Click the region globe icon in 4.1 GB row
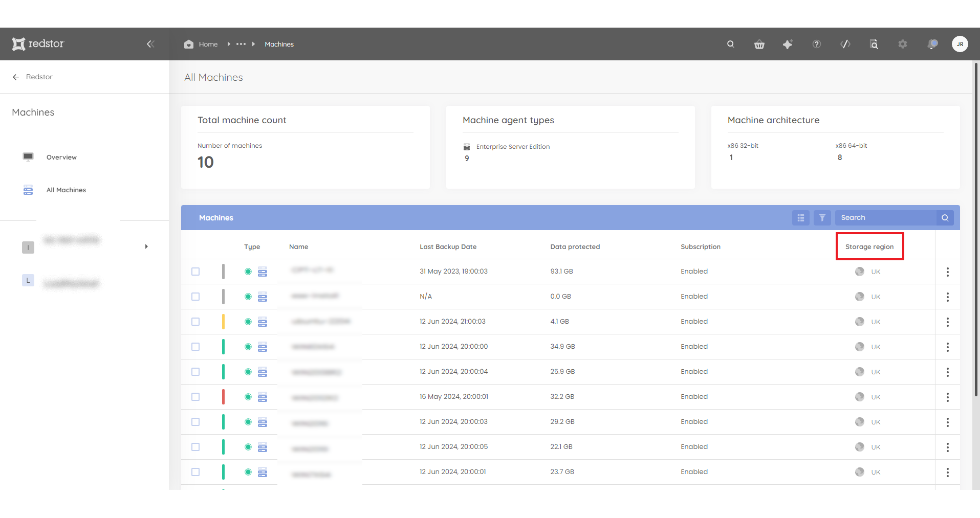This screenshot has width=980, height=518. pos(860,322)
